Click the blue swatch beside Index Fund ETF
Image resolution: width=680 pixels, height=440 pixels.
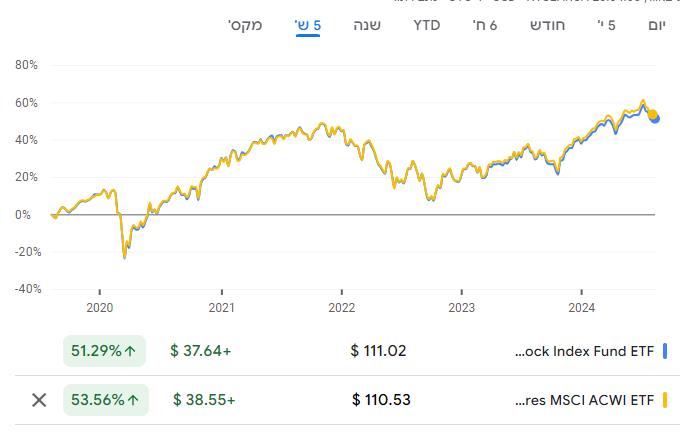point(666,351)
